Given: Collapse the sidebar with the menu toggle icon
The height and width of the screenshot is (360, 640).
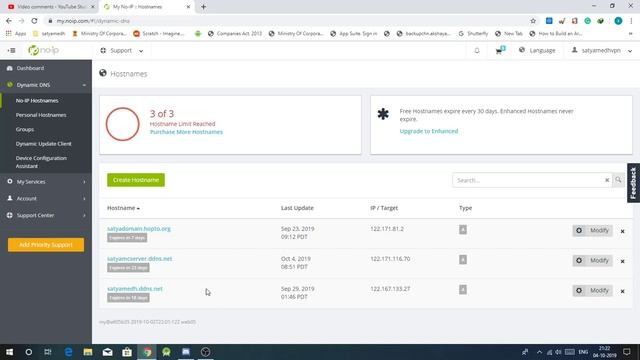Looking at the screenshot, I should coord(11,51).
